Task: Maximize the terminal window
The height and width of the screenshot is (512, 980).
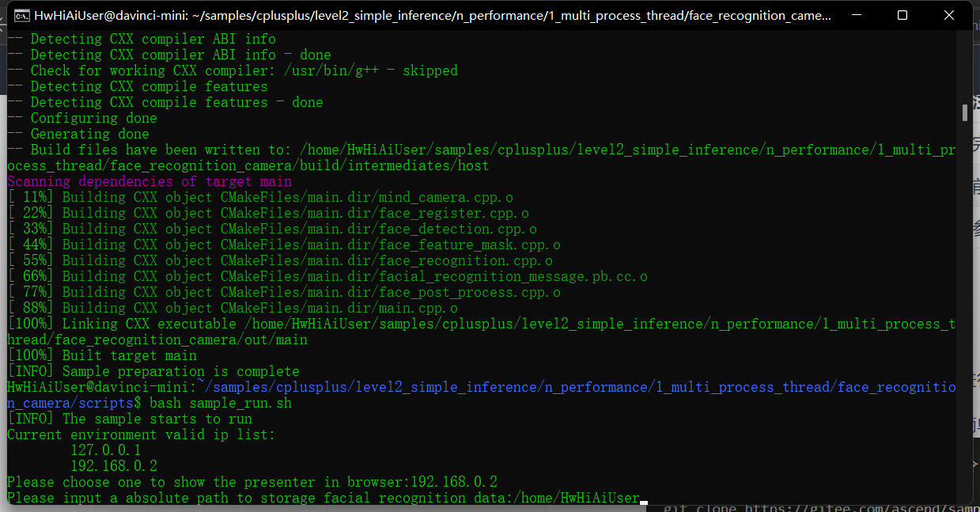Action: tap(902, 15)
